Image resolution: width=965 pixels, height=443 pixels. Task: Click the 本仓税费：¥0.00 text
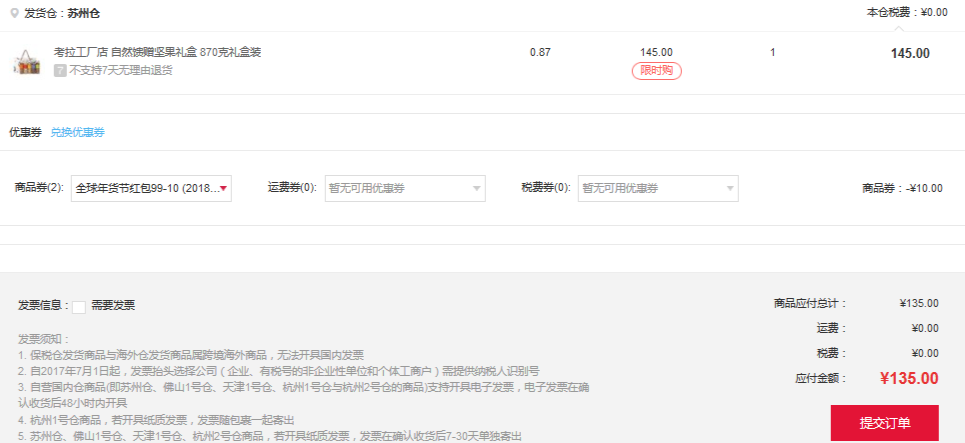coord(907,12)
